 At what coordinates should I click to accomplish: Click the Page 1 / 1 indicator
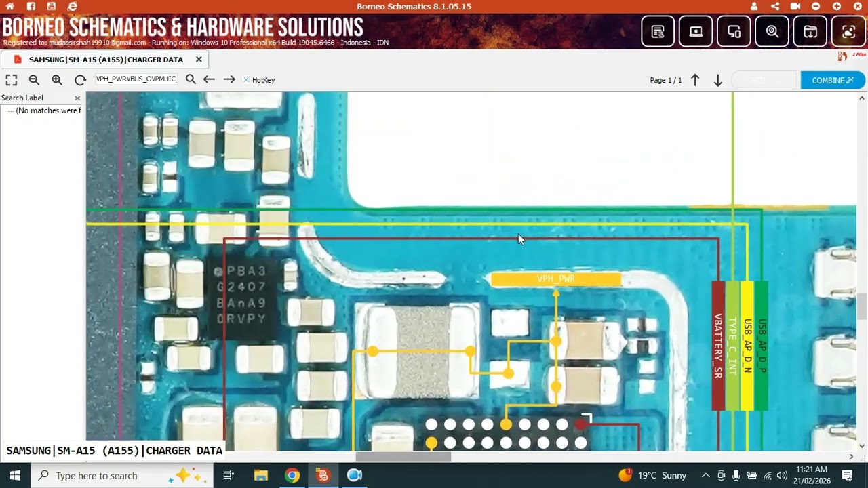(666, 80)
